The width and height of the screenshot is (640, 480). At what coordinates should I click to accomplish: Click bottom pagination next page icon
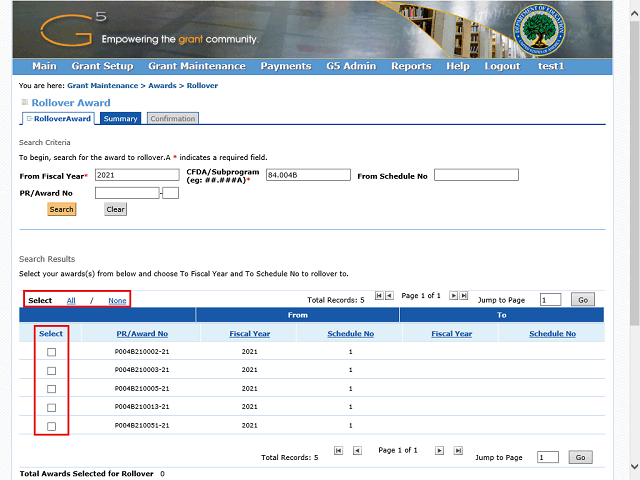pos(439,451)
